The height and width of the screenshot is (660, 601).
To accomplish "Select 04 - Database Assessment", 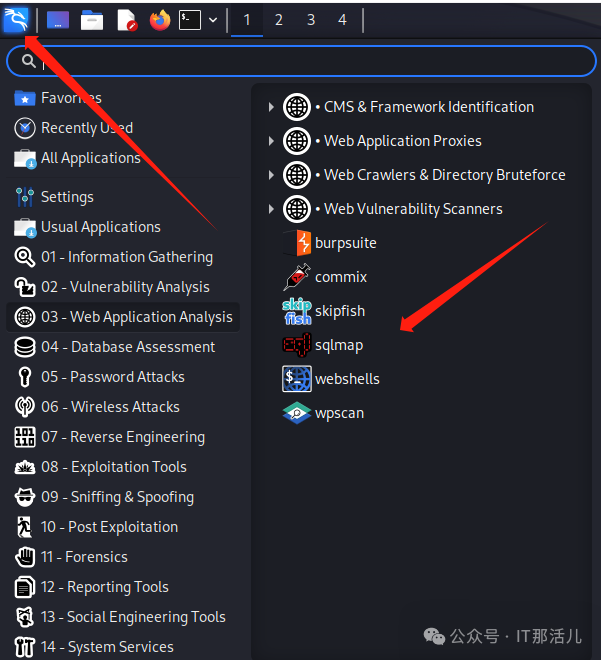I will 123,347.
